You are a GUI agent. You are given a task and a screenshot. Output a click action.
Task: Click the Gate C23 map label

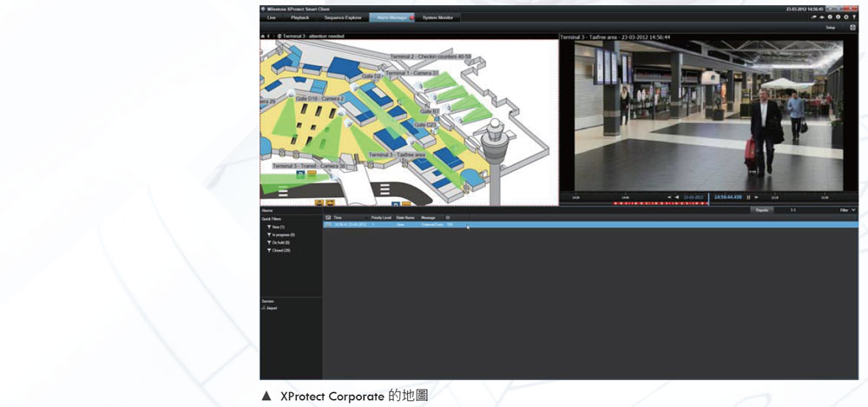[424, 125]
